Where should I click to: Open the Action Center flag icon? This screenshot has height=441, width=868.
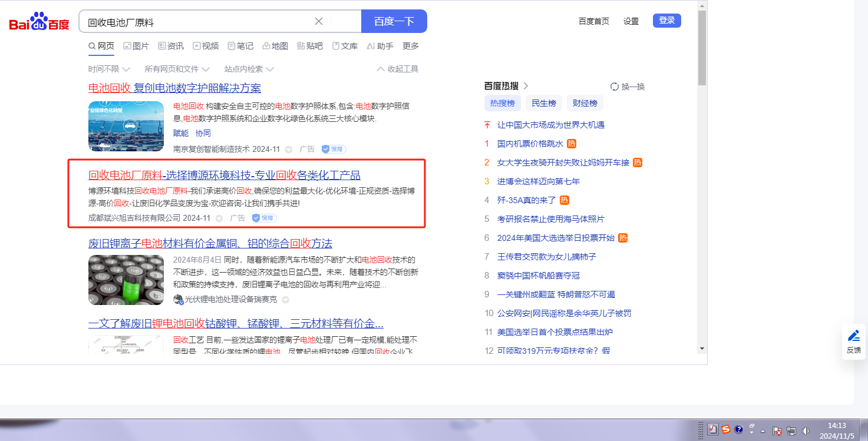pos(777,431)
